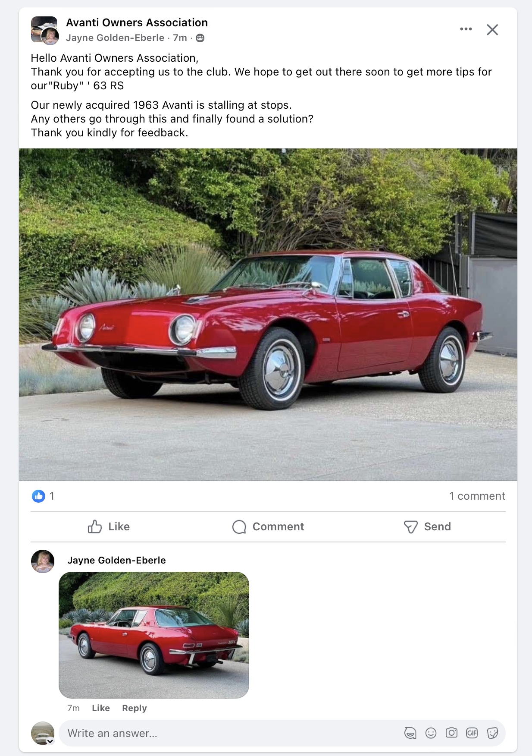Screen dimensions: 532x756
Task: Open the Avanti Owners Association group
Action: (x=137, y=22)
